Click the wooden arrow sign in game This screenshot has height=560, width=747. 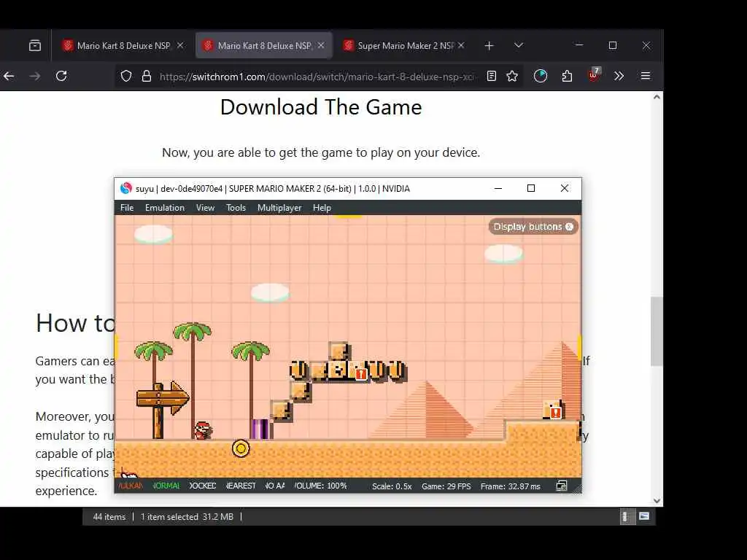[163, 409]
